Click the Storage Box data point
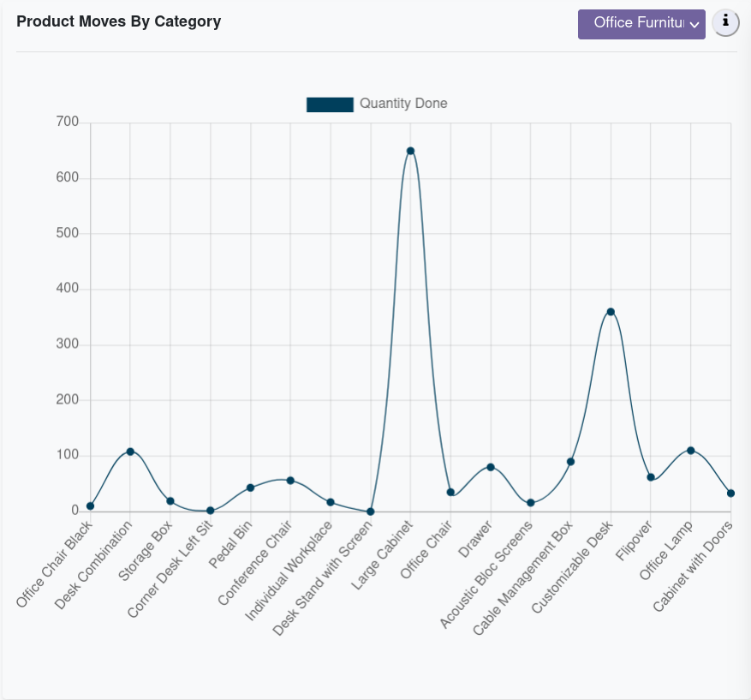This screenshot has width=751, height=700. click(170, 501)
